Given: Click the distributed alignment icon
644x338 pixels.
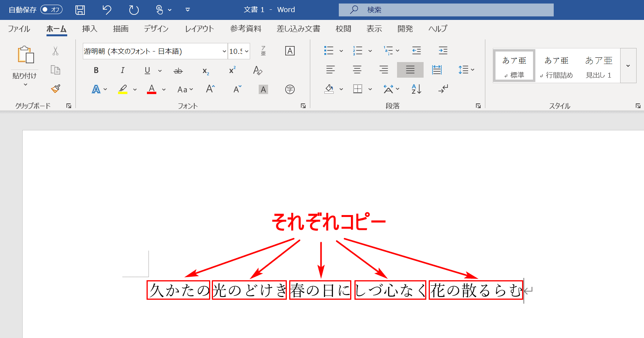Looking at the screenshot, I should coord(437,70).
